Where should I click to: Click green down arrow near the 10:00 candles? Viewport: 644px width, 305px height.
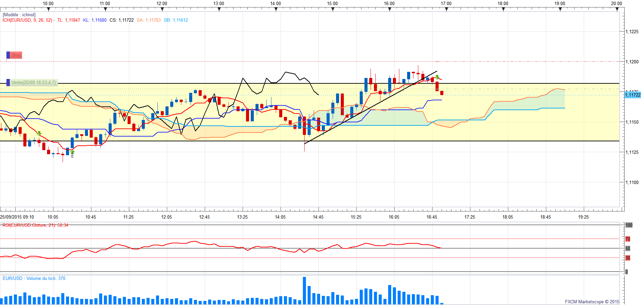pos(39,134)
